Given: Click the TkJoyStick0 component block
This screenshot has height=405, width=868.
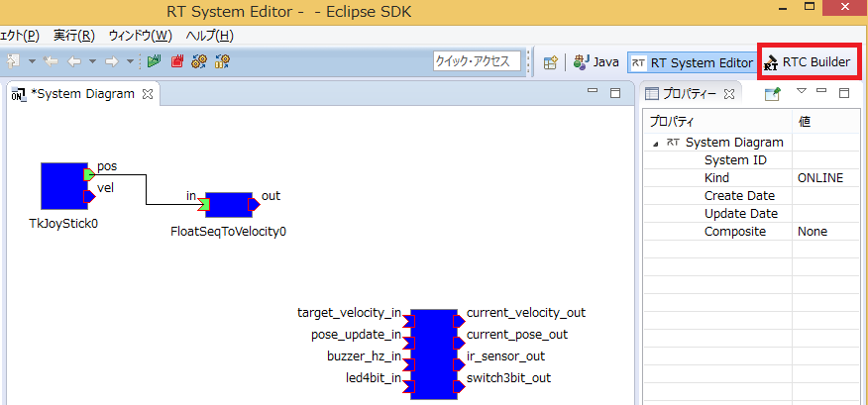Looking at the screenshot, I should pyautogui.click(x=63, y=186).
